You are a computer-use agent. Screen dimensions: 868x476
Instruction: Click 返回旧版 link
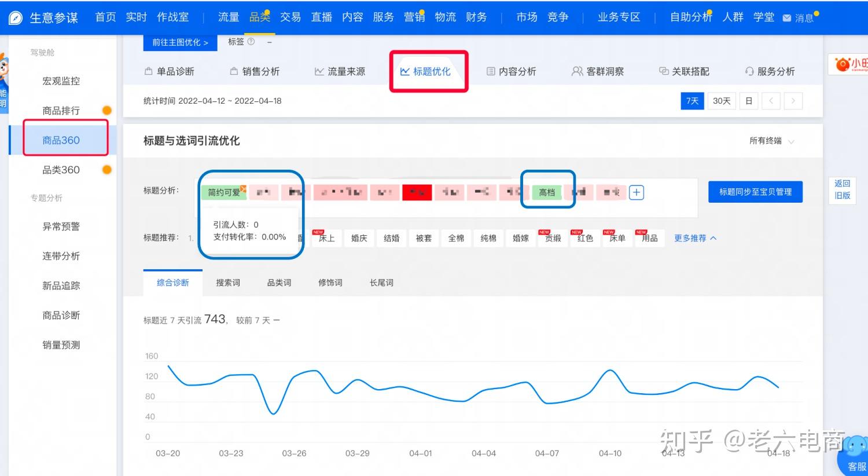[842, 189]
